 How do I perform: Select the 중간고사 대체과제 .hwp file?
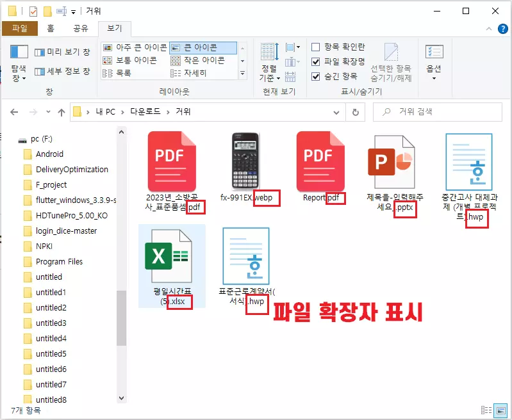coord(469,179)
